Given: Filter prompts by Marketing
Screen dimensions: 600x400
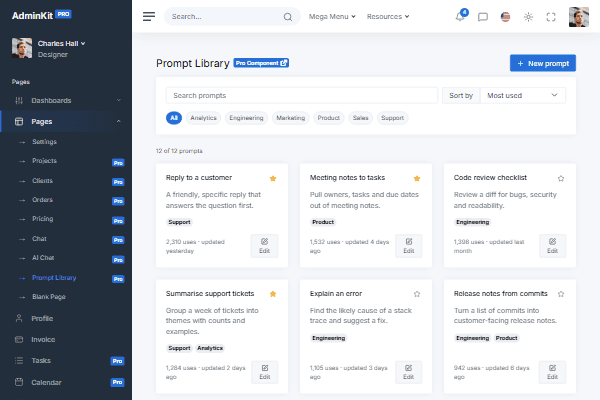Looking at the screenshot, I should pos(291,118).
